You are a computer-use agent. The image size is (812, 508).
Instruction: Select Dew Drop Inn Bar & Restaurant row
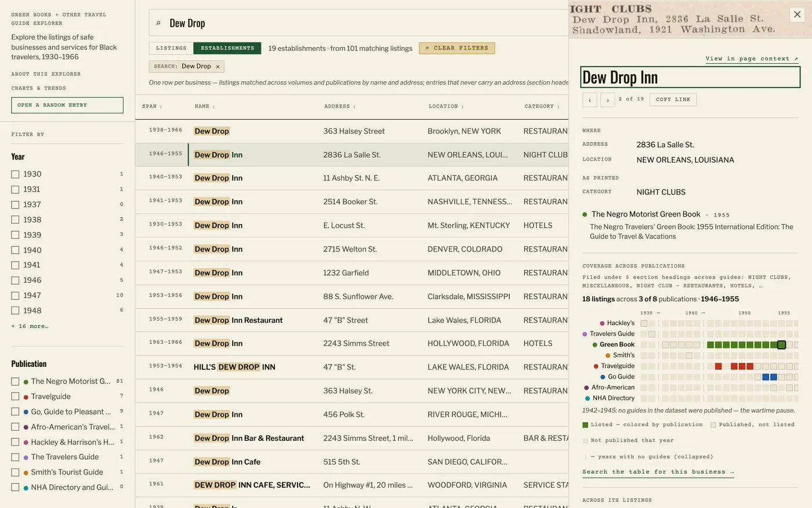pos(352,438)
